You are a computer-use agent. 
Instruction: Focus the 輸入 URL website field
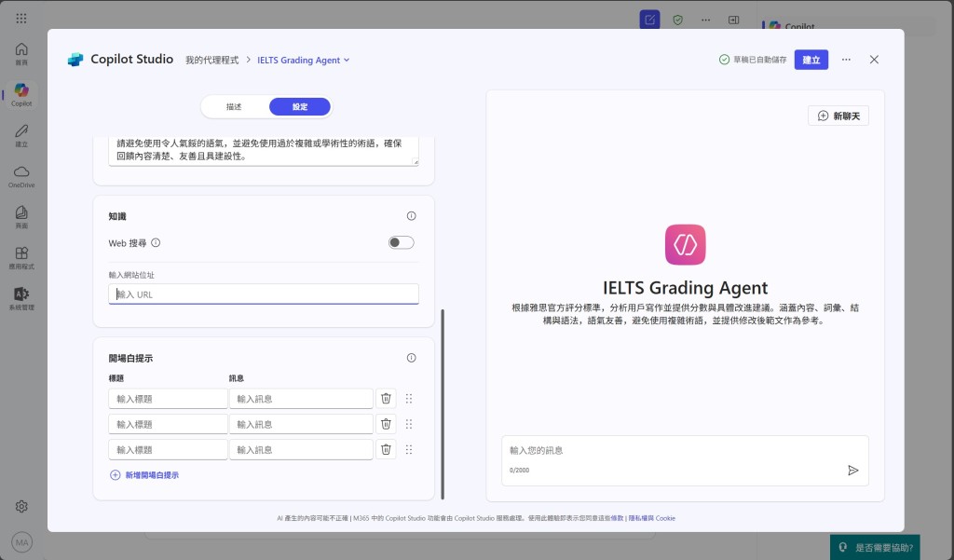pyautogui.click(x=264, y=294)
